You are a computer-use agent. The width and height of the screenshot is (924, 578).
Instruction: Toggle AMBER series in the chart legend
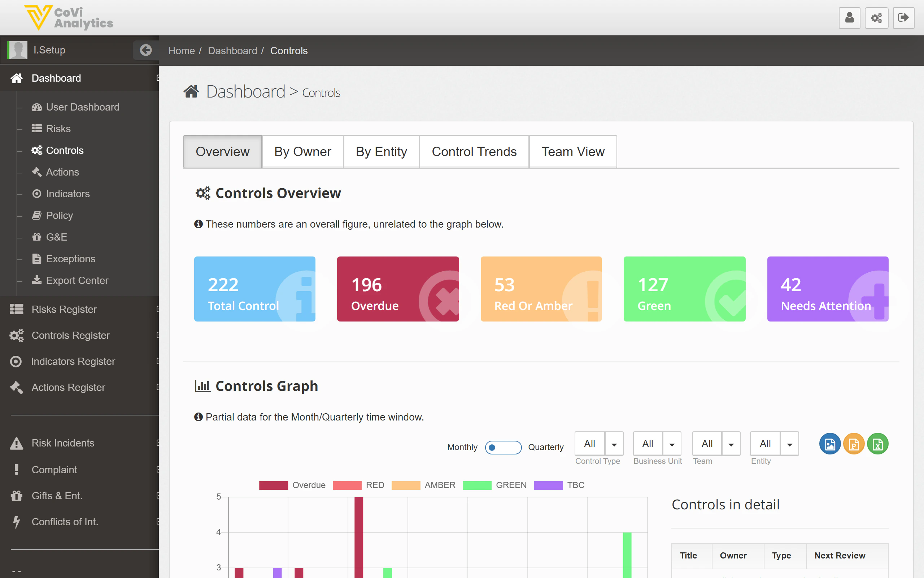tap(423, 485)
